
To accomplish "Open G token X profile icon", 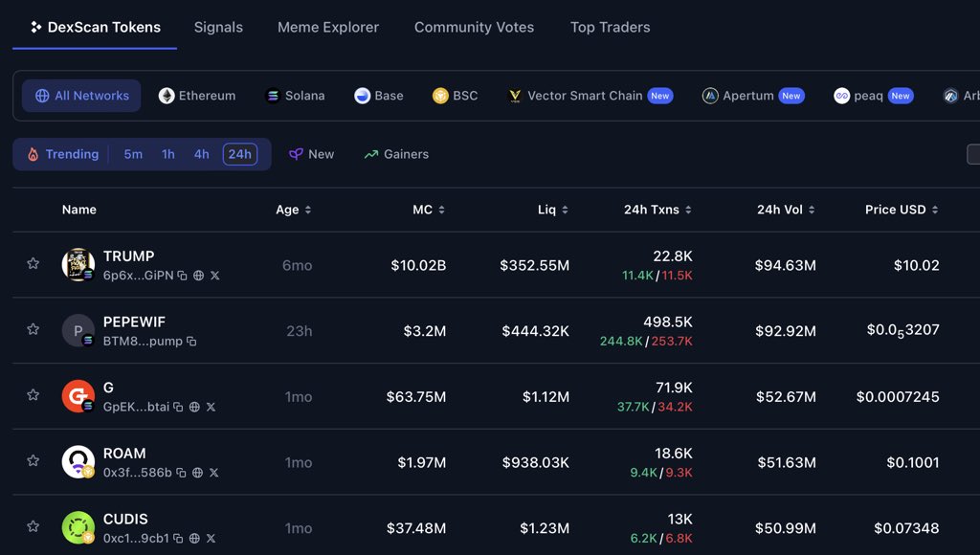I will coord(211,407).
